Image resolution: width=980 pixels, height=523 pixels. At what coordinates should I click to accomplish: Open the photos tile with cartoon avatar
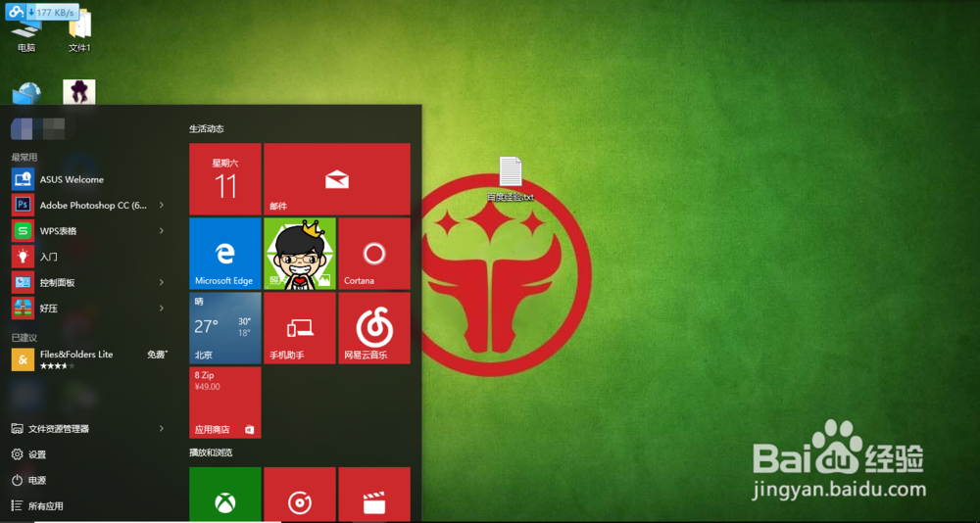pyautogui.click(x=300, y=254)
